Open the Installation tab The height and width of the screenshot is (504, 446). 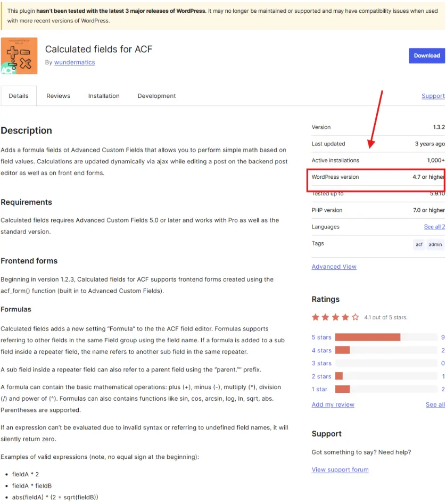click(103, 96)
